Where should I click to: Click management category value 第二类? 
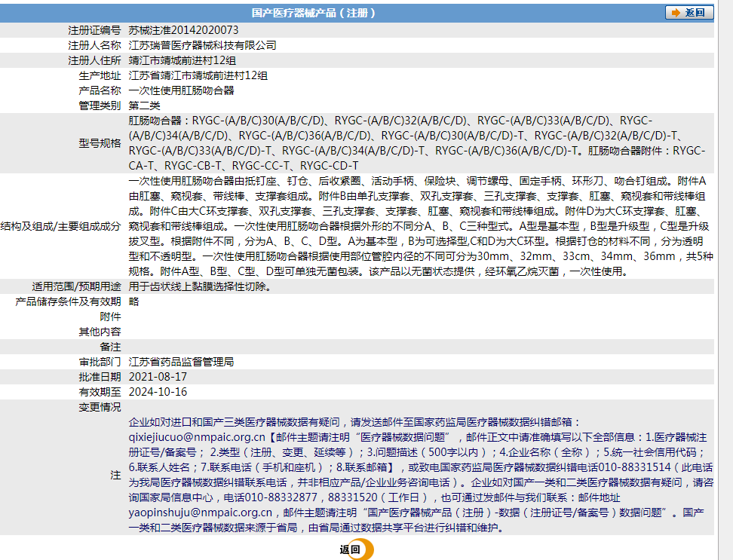click(145, 106)
